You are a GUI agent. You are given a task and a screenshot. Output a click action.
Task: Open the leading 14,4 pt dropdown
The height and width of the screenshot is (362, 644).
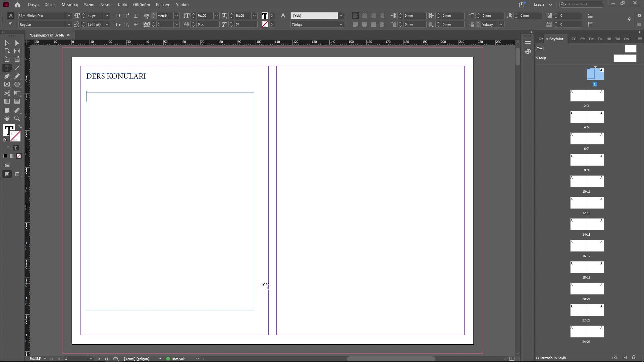(107, 24)
